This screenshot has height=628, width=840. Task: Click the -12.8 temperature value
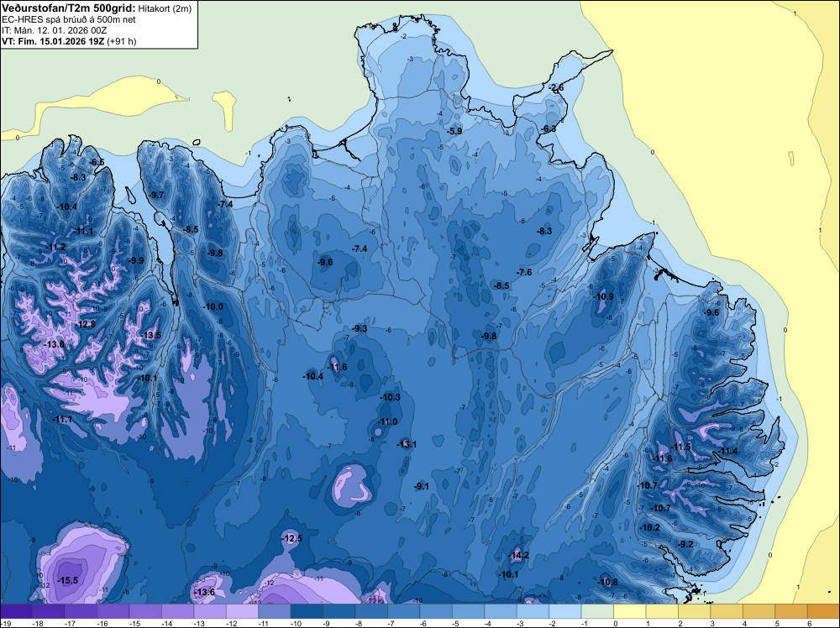[x=85, y=324]
